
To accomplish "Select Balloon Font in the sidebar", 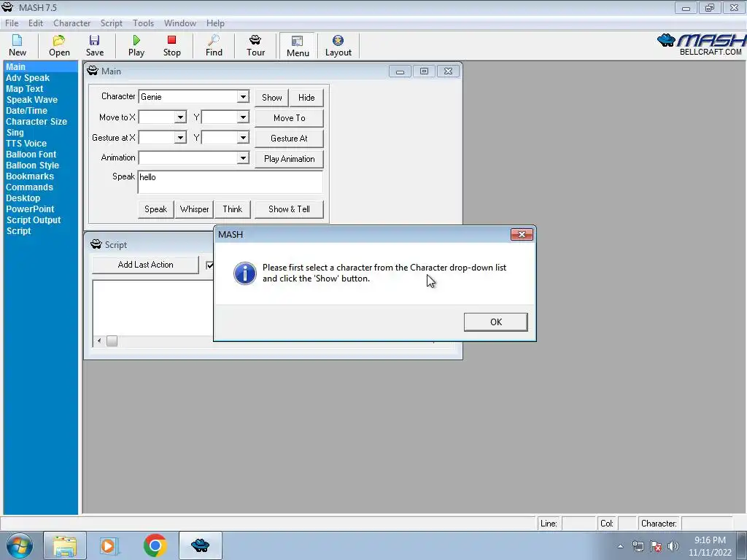I will click(31, 155).
